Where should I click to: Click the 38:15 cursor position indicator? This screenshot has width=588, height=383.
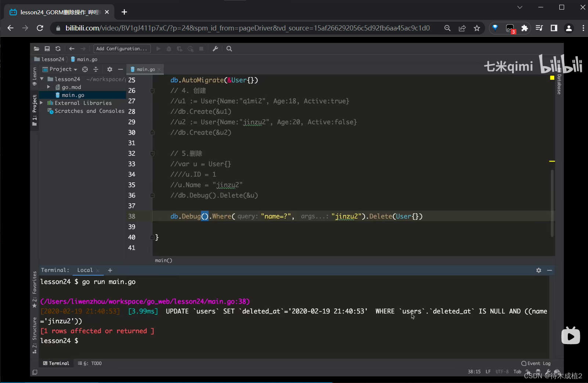474,372
